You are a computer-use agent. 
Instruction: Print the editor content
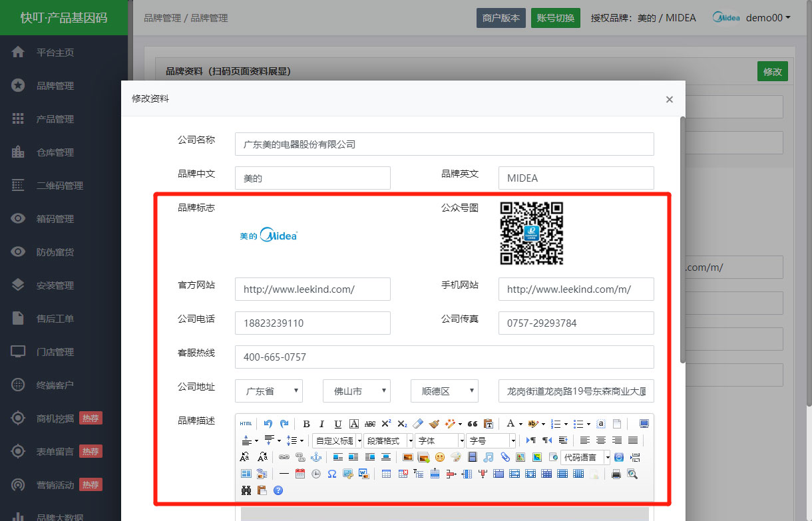[x=616, y=474]
